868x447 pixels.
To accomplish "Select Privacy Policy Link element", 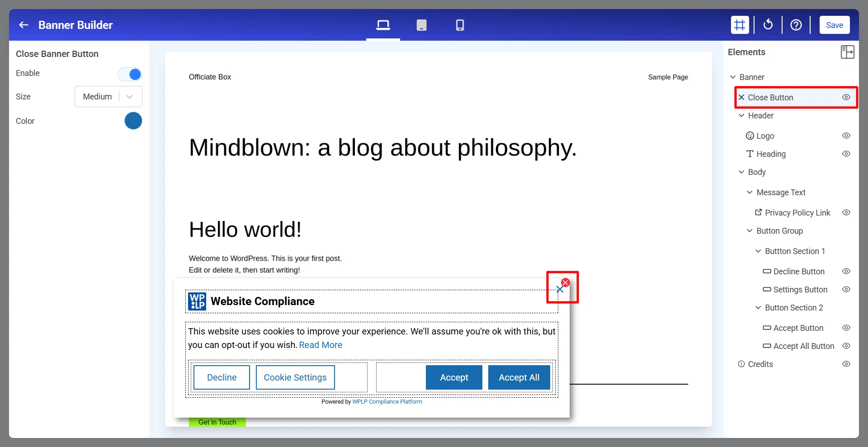I will pos(793,213).
